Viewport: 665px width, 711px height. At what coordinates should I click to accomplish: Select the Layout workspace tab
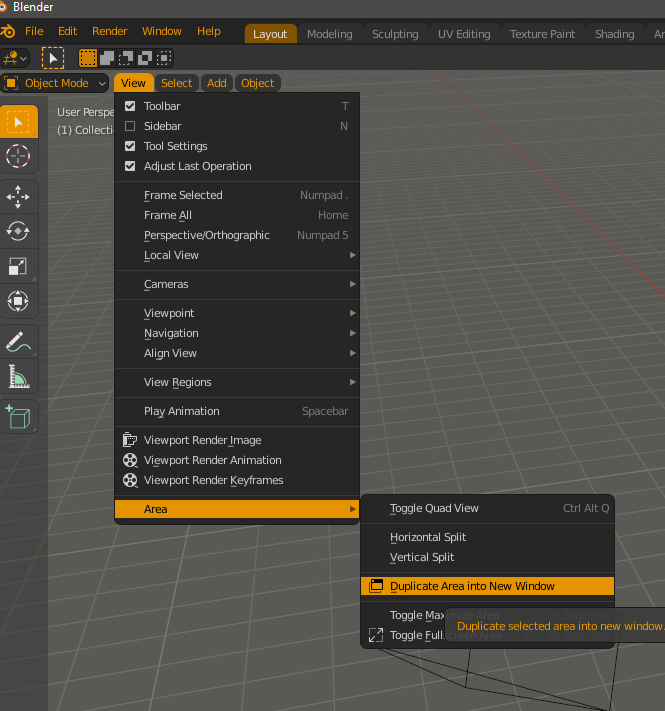[x=270, y=34]
